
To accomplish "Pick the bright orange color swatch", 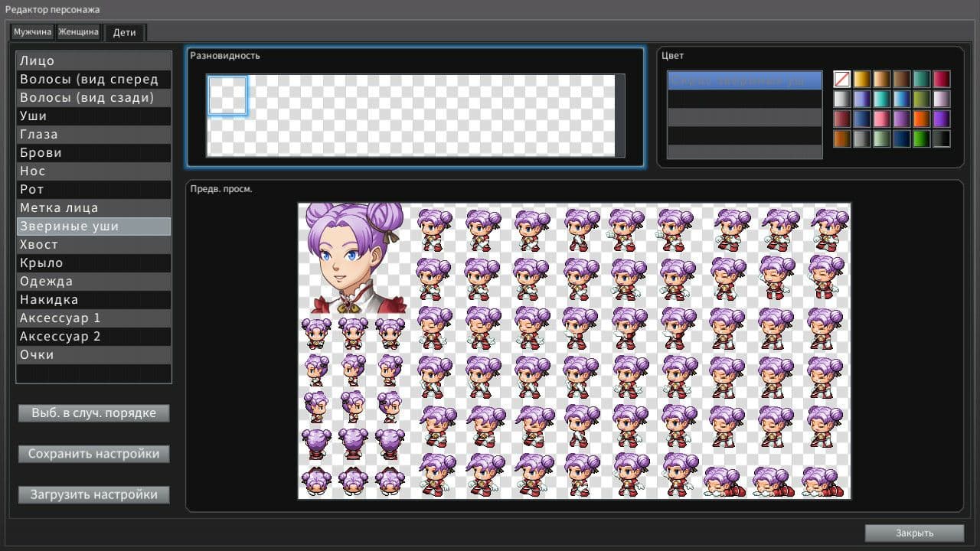I will (x=922, y=119).
